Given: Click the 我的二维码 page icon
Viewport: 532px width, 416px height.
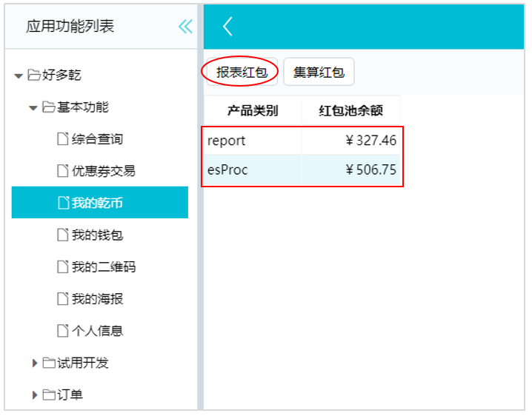Looking at the screenshot, I should pyautogui.click(x=63, y=266).
